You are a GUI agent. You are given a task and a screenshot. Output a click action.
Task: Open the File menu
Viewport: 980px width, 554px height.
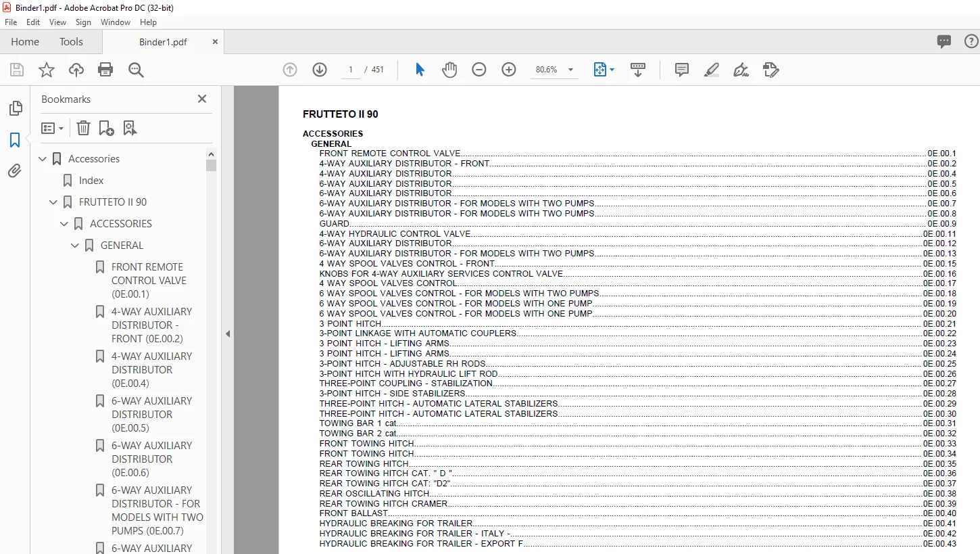(x=11, y=22)
